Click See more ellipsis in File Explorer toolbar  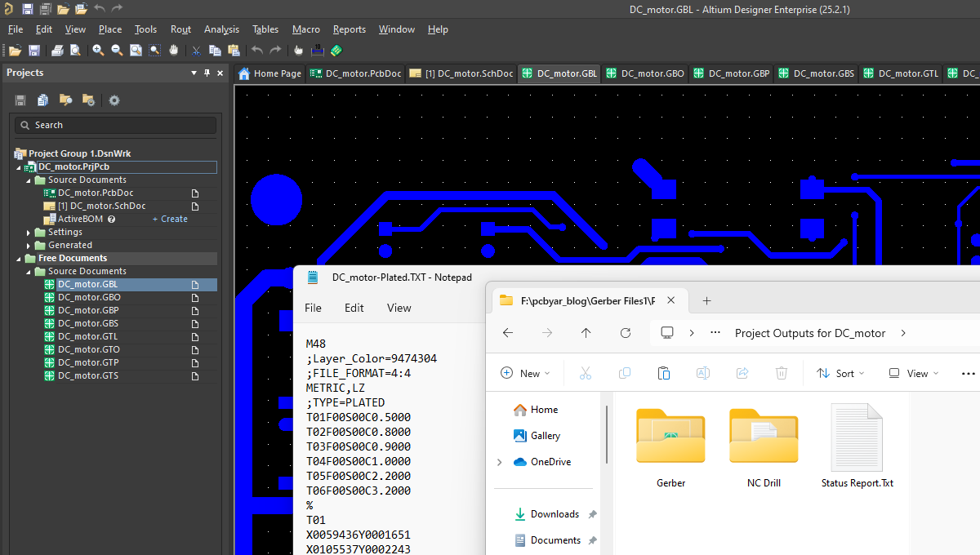[x=969, y=373]
